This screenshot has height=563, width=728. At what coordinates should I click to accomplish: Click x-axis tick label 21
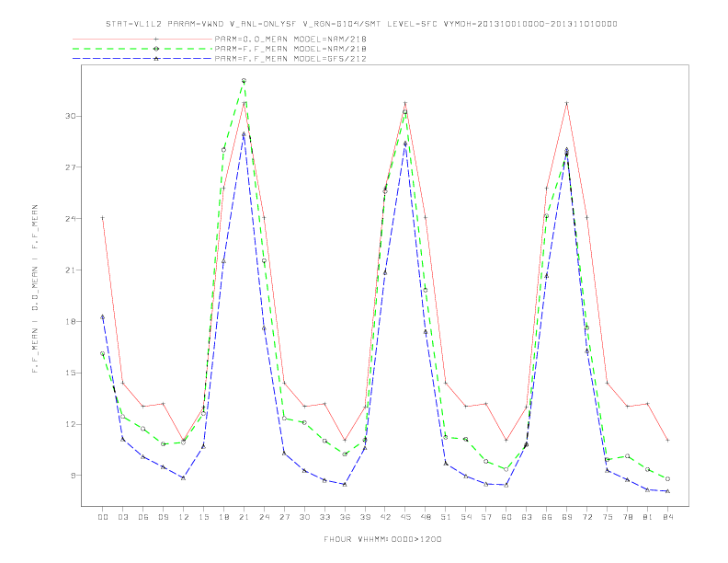point(244,517)
